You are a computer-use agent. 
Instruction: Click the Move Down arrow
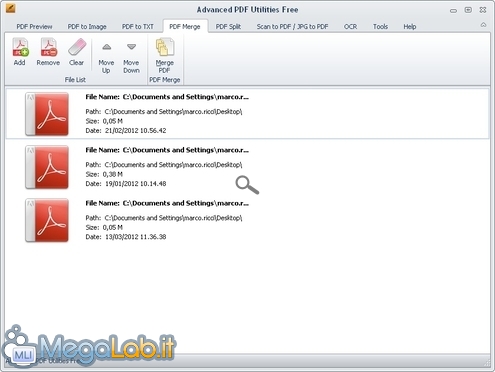(131, 47)
